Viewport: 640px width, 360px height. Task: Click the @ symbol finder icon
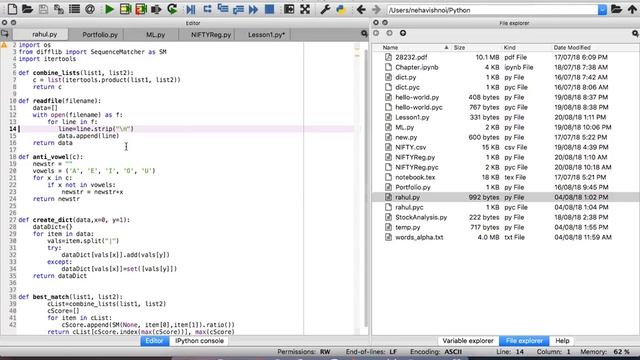90,9
